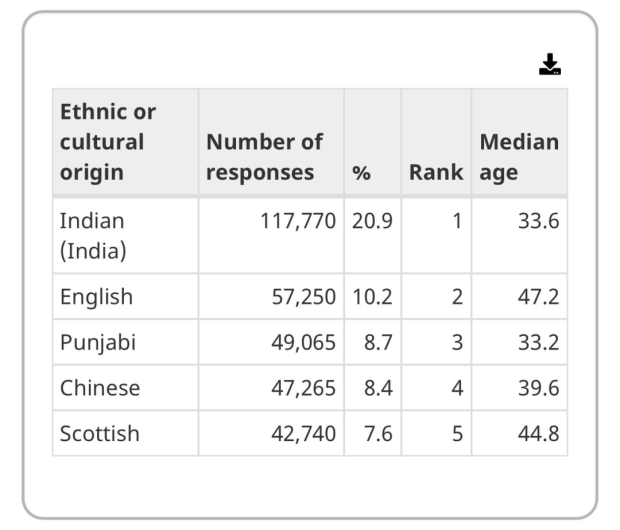
Task: Click the "Chinese" row label
Action: (100, 388)
